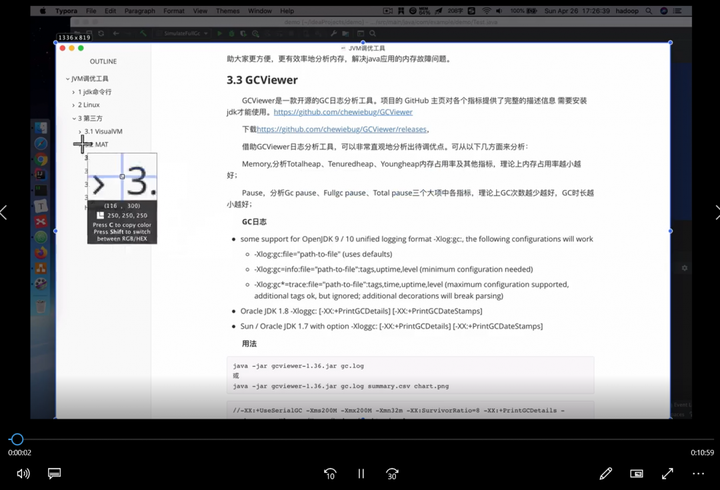
Task: Open Spotlight search in the menu bar
Action: 648,11
